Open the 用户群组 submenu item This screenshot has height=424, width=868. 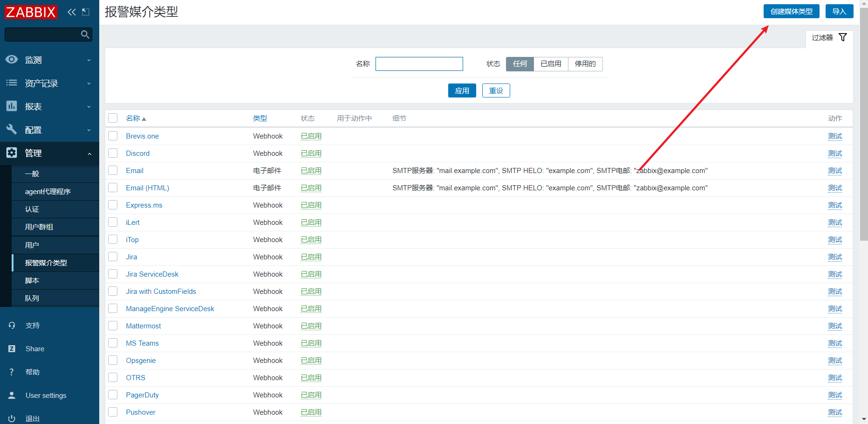55,227
